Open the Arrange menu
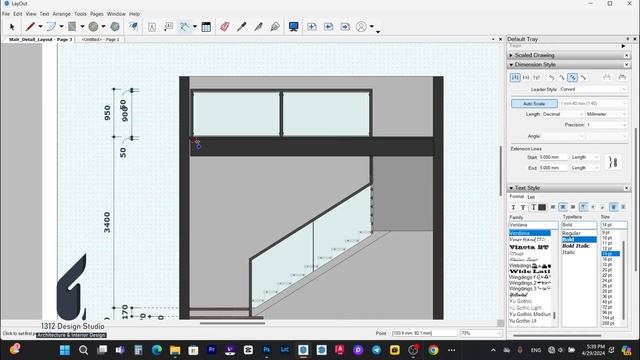This screenshot has width=640, height=360. (x=62, y=14)
